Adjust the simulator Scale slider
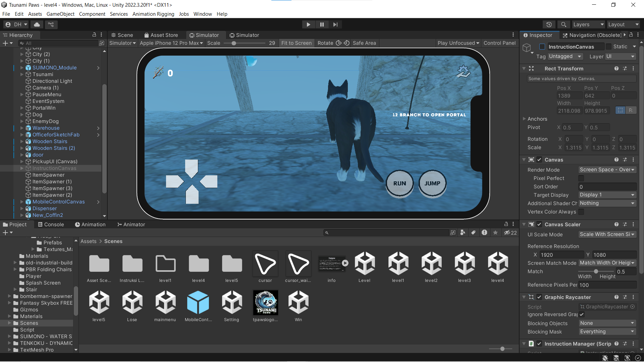Image resolution: width=644 pixels, height=362 pixels. pyautogui.click(x=234, y=43)
